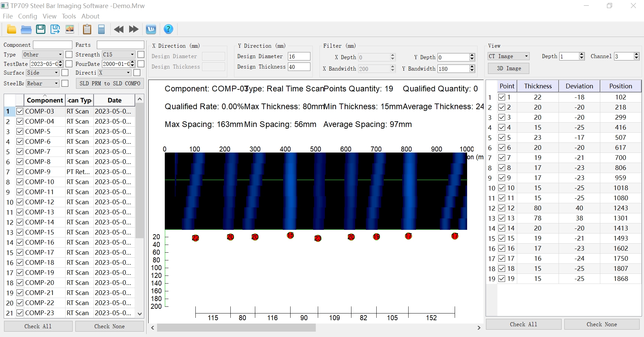Click the blue question mark help icon
644x337 pixels.
(x=168, y=30)
